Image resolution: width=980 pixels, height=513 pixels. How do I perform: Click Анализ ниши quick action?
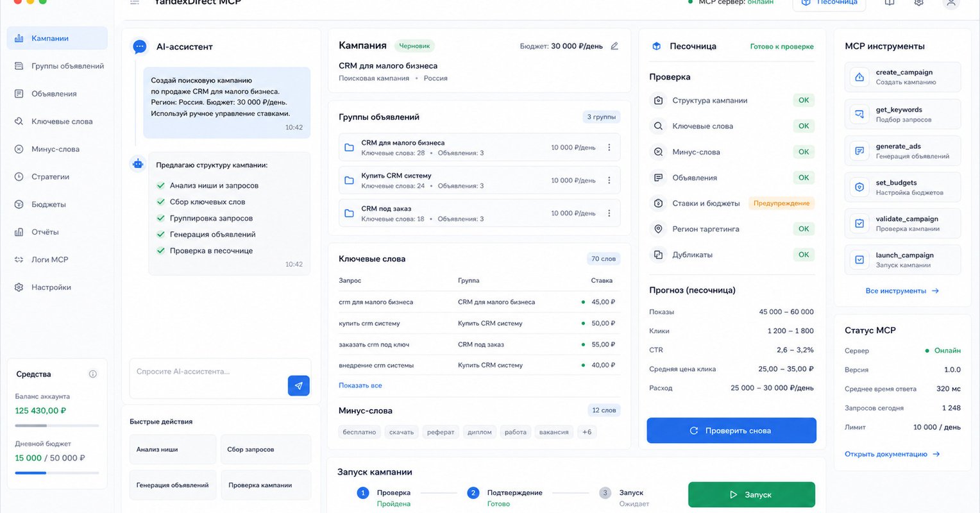[x=173, y=450]
